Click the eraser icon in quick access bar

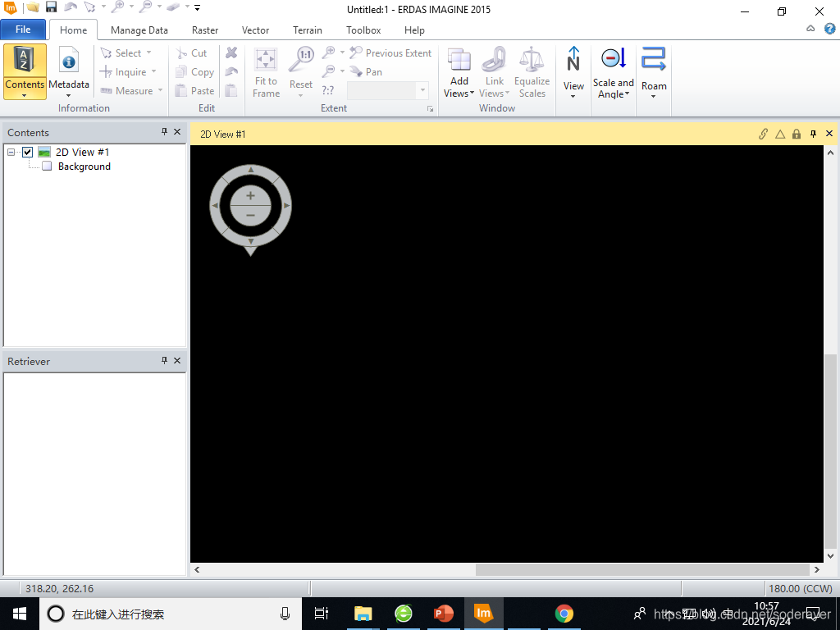pyautogui.click(x=172, y=7)
